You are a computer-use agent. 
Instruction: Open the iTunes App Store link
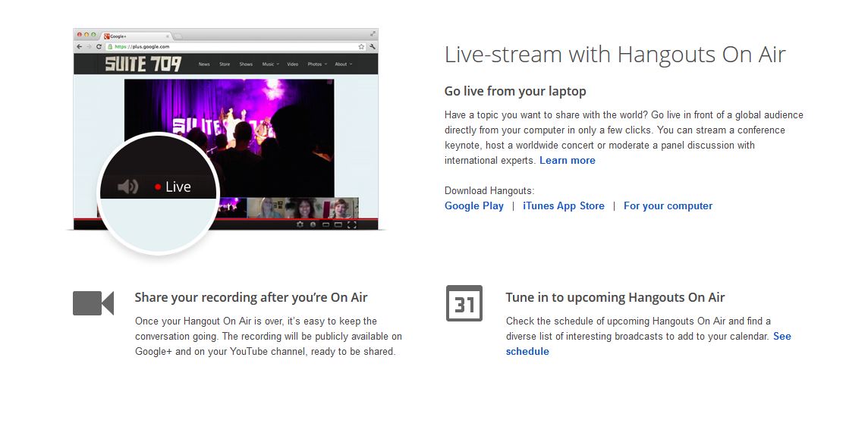[564, 205]
